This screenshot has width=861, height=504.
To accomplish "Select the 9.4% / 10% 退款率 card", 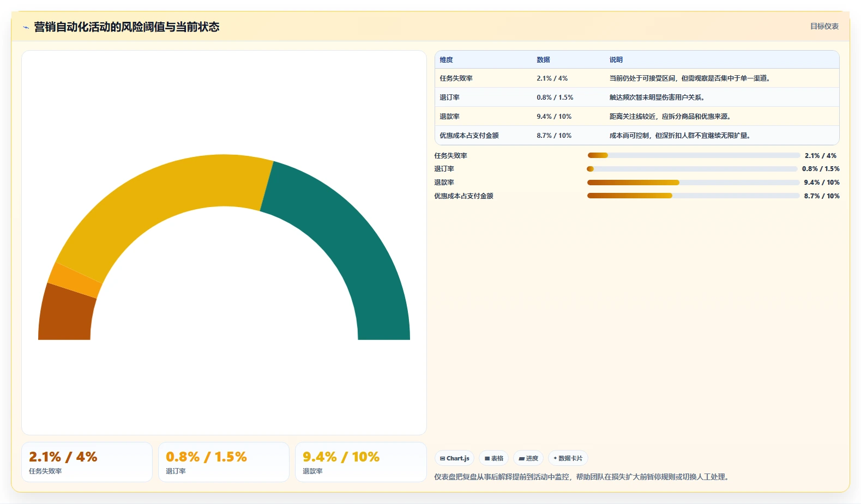I will 360,462.
